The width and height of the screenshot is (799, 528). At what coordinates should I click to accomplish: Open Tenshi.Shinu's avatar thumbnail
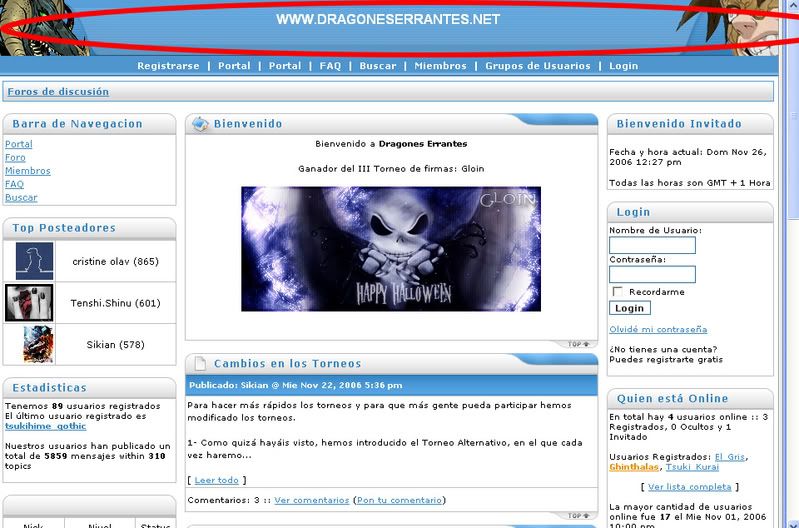[29, 303]
